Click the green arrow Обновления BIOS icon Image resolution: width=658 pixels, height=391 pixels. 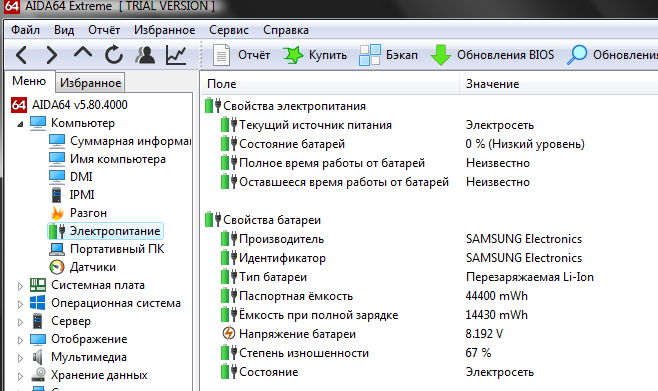click(441, 55)
